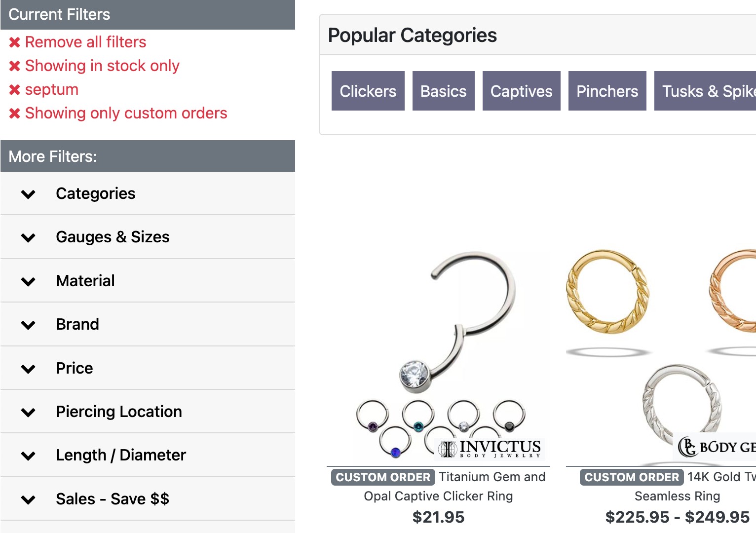Viewport: 756px width, 533px height.
Task: Remove the 'Showing in stock only' filter via its X
Action: click(14, 66)
